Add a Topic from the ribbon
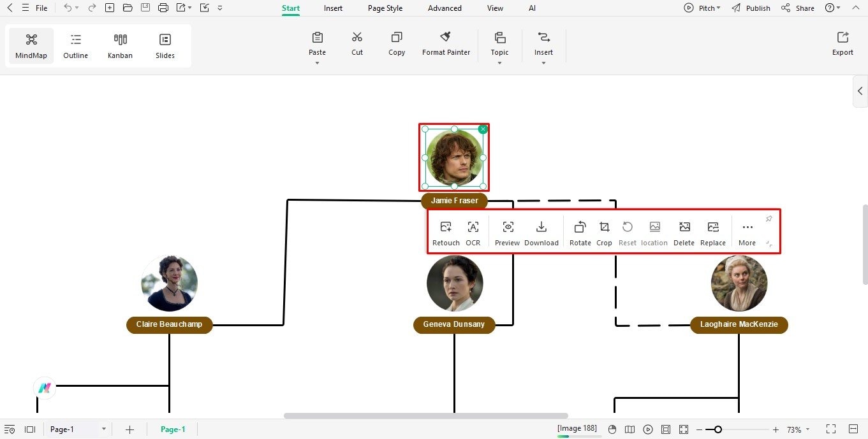Image resolution: width=868 pixels, height=439 pixels. coord(499,43)
